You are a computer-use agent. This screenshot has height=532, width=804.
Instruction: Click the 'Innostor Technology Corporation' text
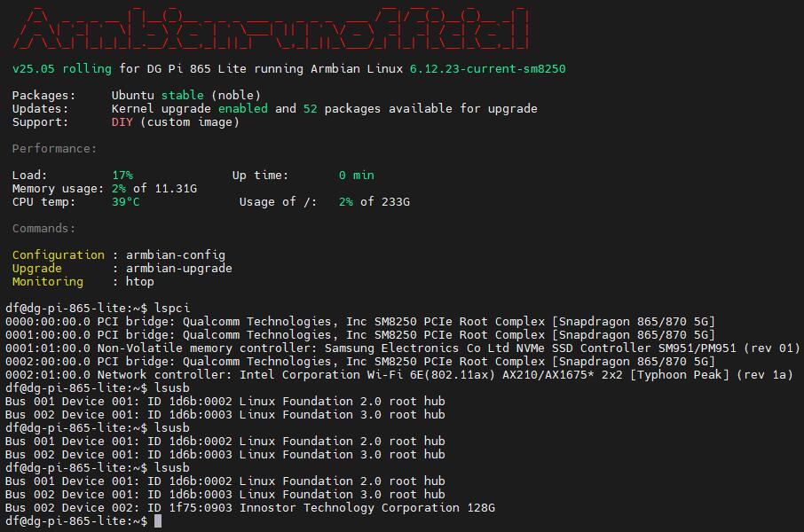[349, 508]
